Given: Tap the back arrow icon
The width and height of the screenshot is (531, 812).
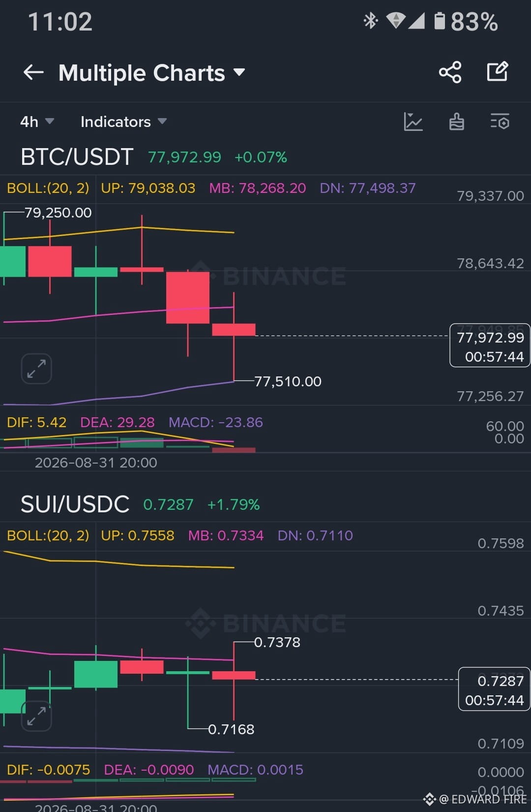Looking at the screenshot, I should click(33, 72).
